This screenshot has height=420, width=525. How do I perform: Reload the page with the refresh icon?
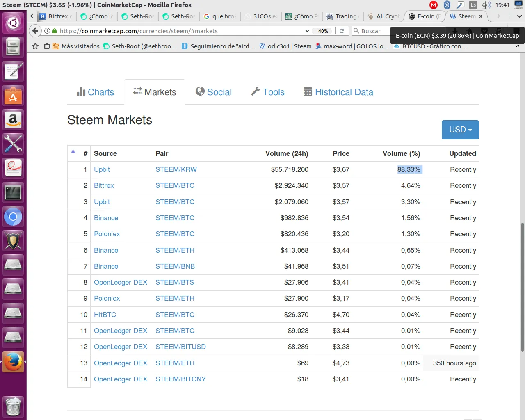click(x=342, y=31)
